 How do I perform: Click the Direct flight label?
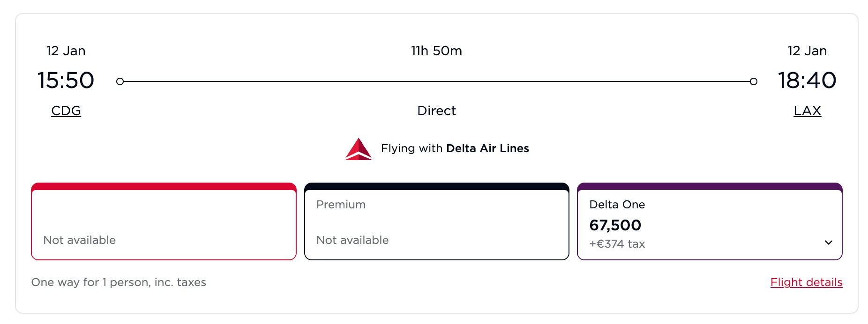436,110
